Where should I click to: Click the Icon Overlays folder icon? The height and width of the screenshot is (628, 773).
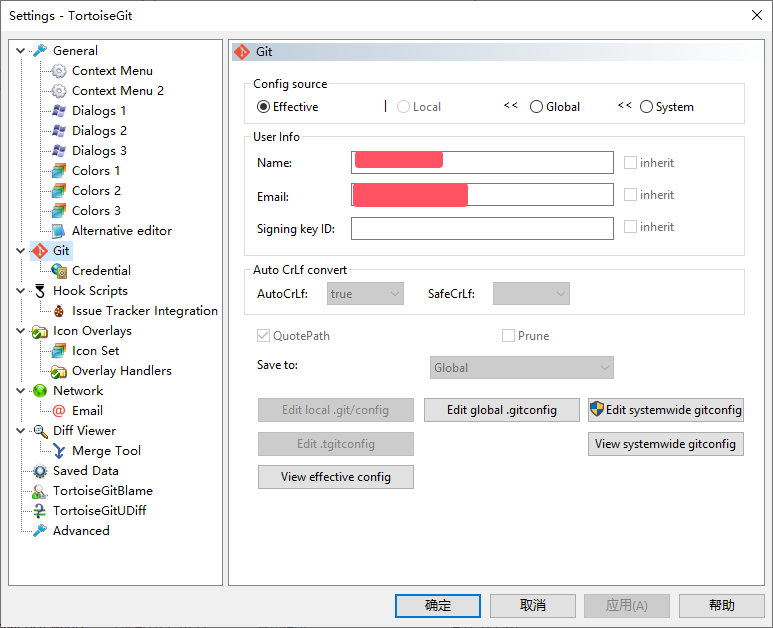click(x=40, y=331)
